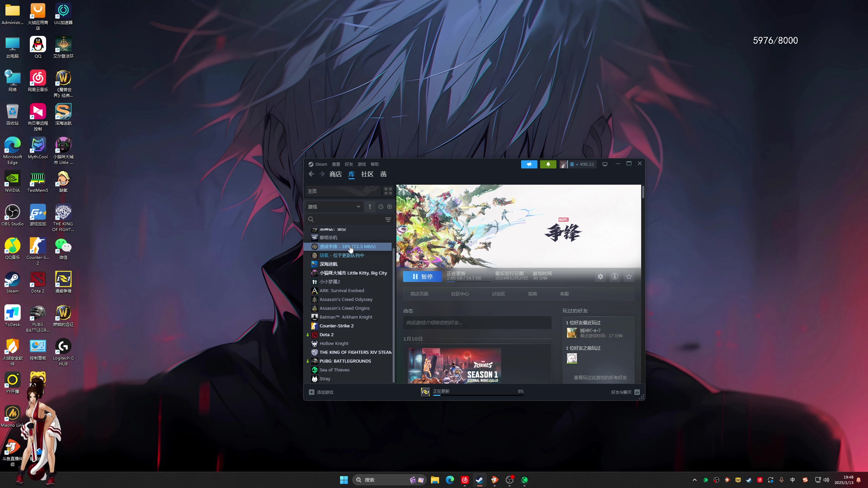Viewport: 868px width, 488px height.
Task: Expand the account wallet dropdown
Action: coord(578,164)
